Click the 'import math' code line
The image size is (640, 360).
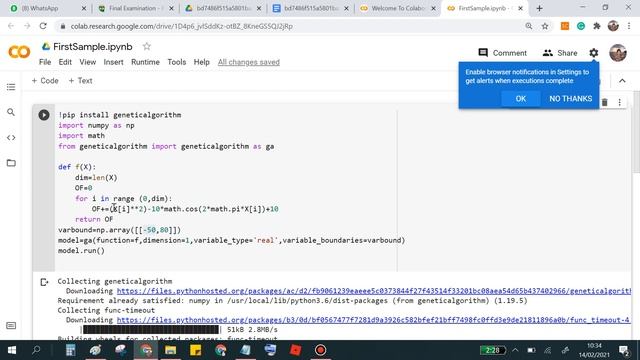[x=81, y=136]
